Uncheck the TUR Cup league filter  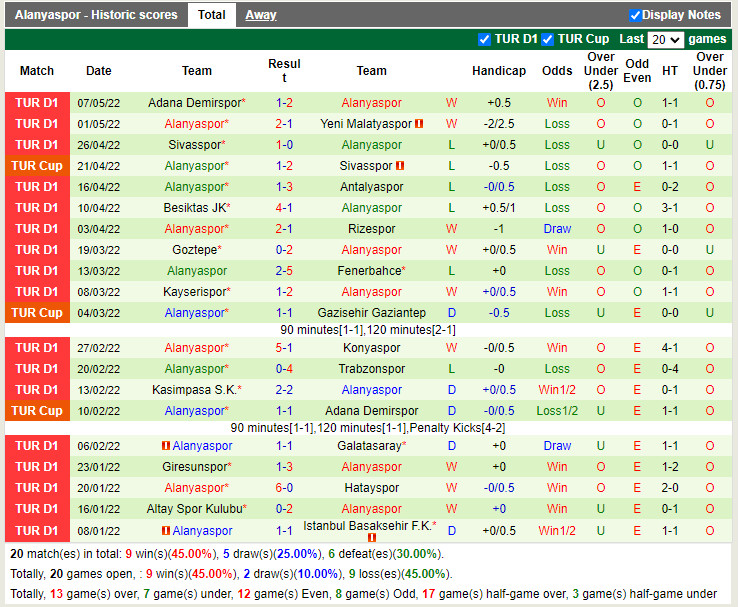(x=547, y=40)
